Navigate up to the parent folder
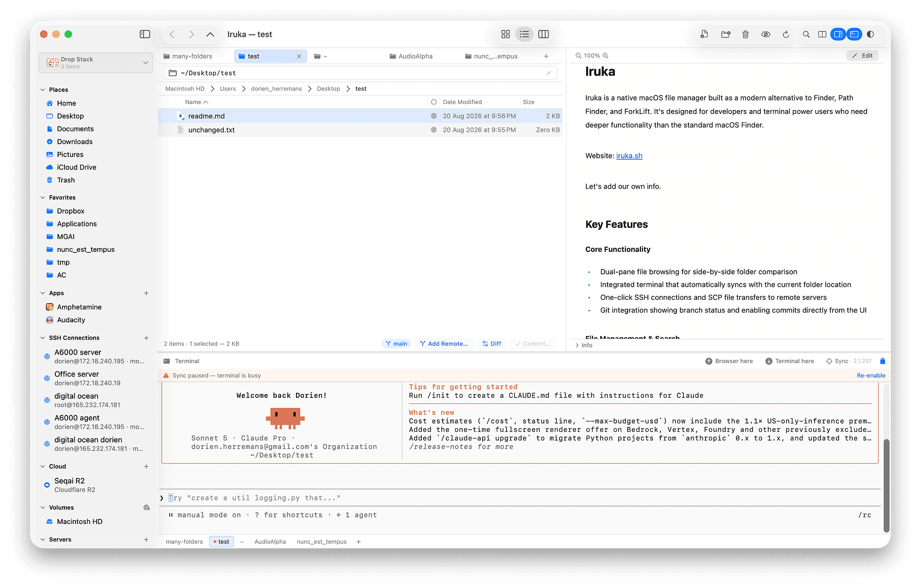The width and height of the screenshot is (921, 588). click(210, 34)
